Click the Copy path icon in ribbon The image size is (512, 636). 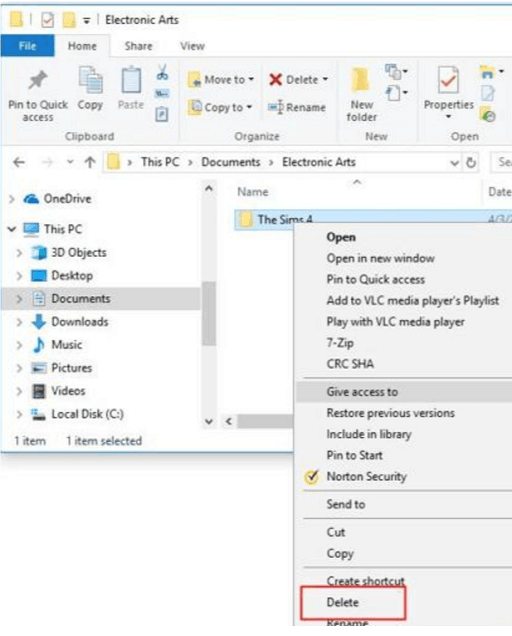[162, 94]
